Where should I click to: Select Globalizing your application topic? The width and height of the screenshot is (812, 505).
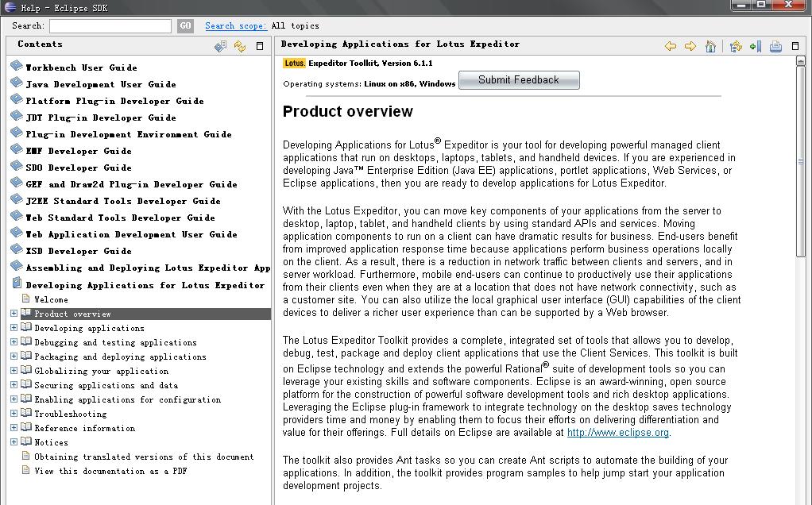(102, 371)
